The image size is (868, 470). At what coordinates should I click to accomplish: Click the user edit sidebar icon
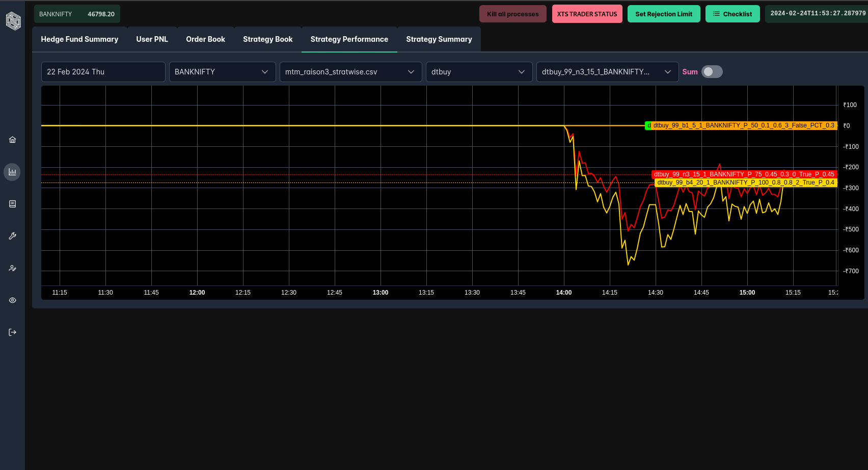(x=13, y=268)
